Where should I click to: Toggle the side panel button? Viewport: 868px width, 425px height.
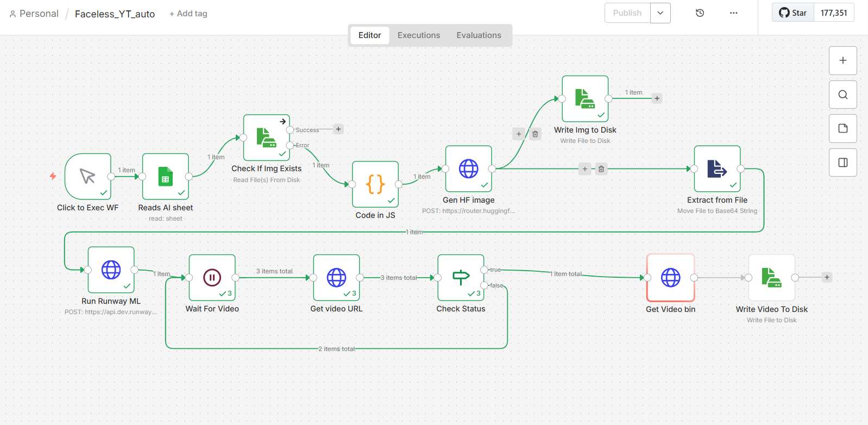pos(843,162)
